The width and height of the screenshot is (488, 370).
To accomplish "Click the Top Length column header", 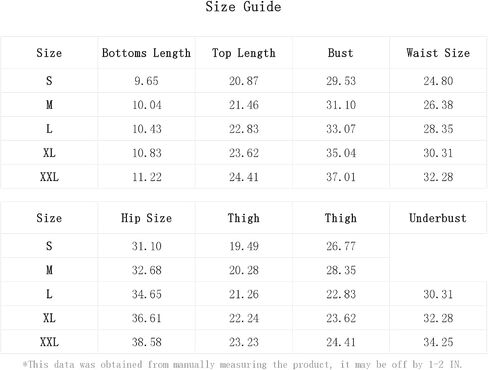I will [x=244, y=53].
